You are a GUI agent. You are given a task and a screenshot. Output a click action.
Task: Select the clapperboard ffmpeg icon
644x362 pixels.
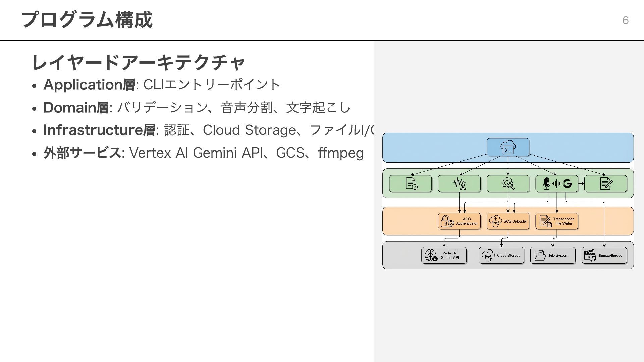click(x=590, y=255)
